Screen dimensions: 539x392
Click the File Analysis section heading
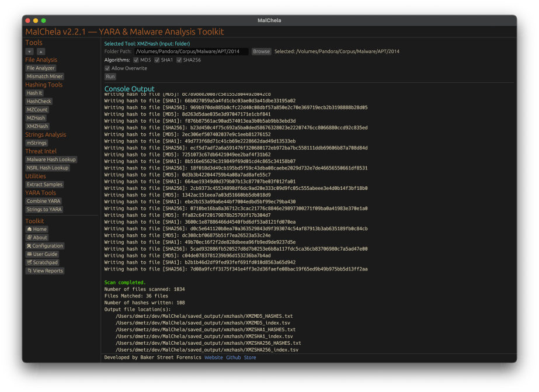(x=41, y=60)
